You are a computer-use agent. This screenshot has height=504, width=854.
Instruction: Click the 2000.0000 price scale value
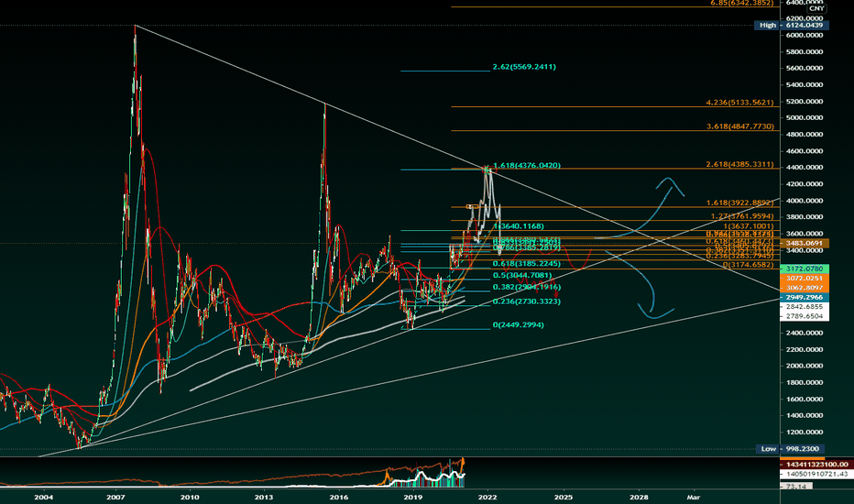pos(804,366)
